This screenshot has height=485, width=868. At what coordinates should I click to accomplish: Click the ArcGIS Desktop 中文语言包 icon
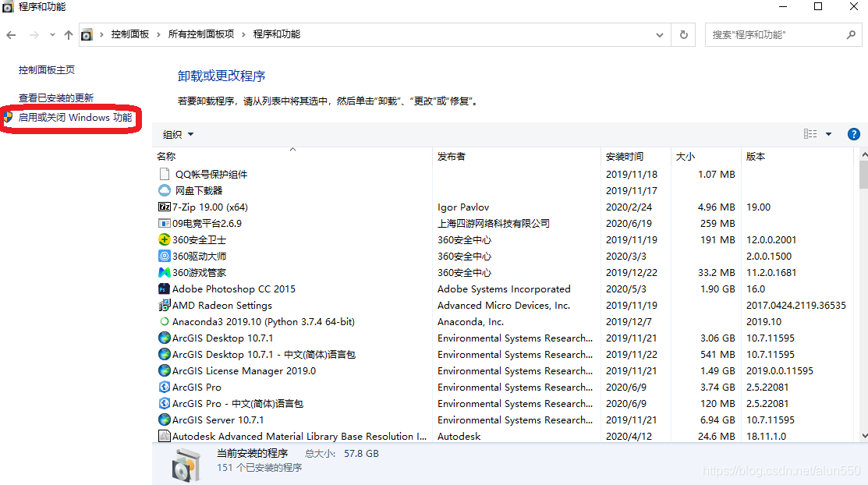(165, 354)
